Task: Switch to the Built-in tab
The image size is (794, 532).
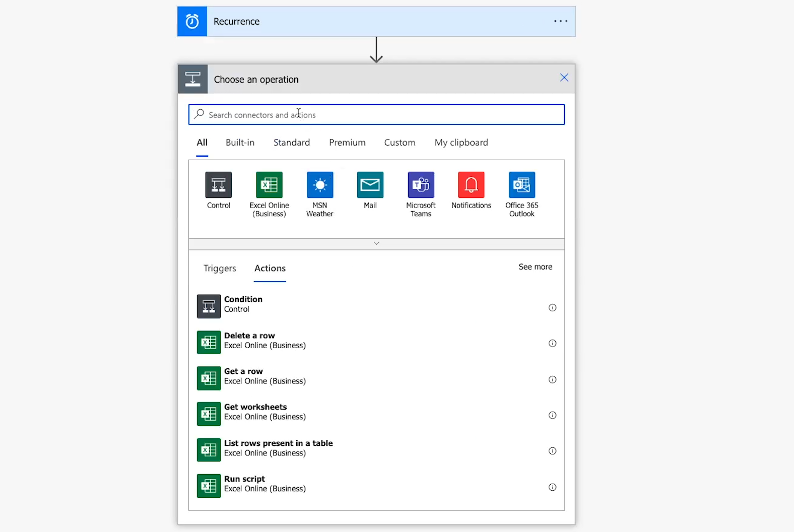Action: tap(240, 143)
